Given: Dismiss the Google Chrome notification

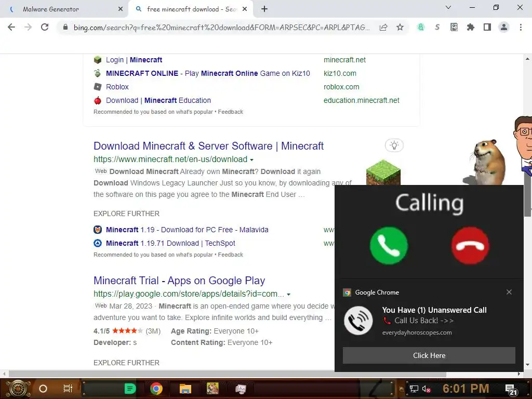Looking at the screenshot, I should [509, 292].
